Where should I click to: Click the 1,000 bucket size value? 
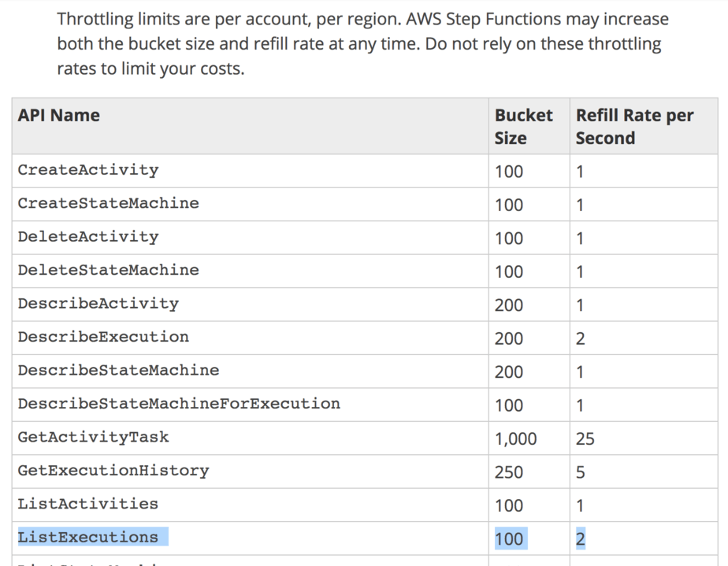(x=515, y=438)
